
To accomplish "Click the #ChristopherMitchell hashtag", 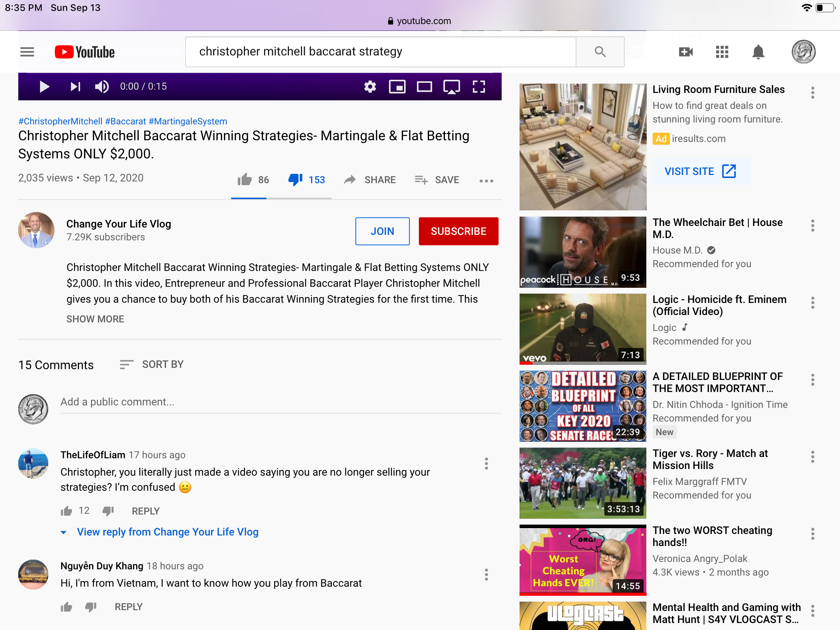I will pos(60,121).
